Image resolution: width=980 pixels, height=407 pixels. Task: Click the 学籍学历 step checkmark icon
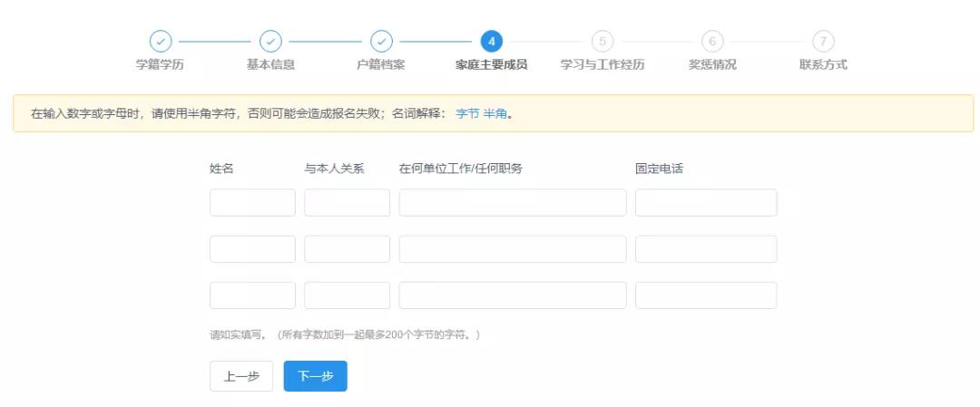click(x=160, y=42)
